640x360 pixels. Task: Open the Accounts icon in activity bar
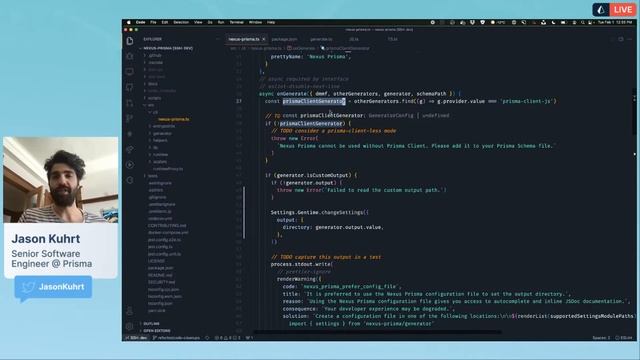click(130, 311)
